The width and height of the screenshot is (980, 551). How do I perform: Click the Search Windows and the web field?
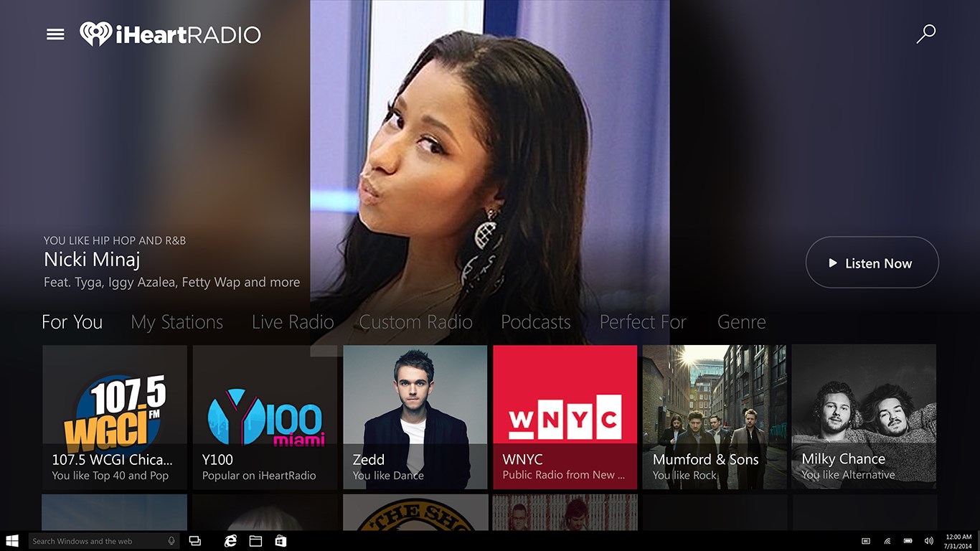pos(97,541)
